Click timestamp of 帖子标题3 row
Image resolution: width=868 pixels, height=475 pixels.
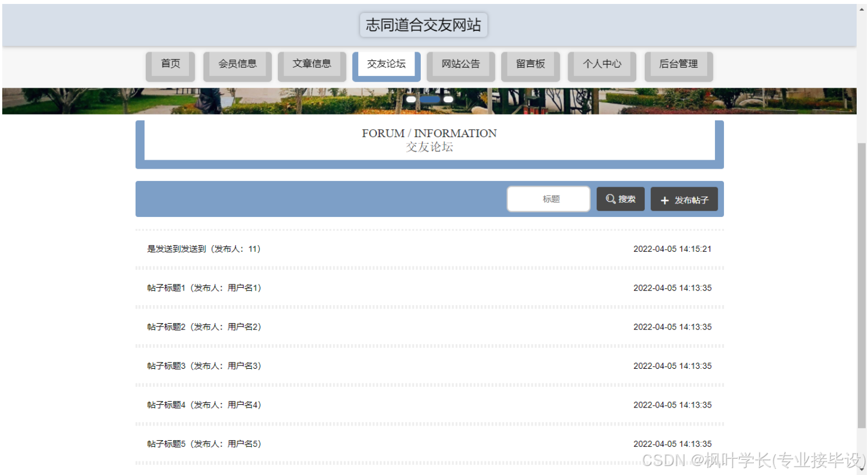coord(672,366)
